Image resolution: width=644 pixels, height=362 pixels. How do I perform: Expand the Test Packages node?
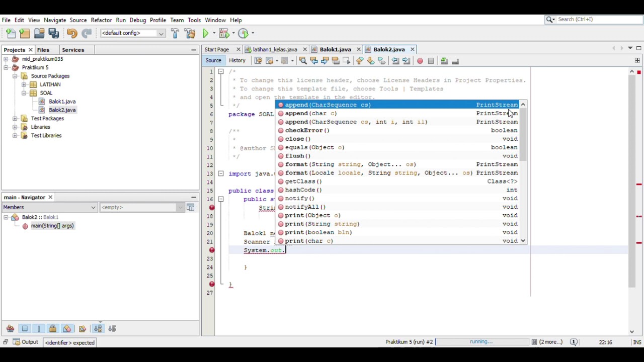point(15,119)
